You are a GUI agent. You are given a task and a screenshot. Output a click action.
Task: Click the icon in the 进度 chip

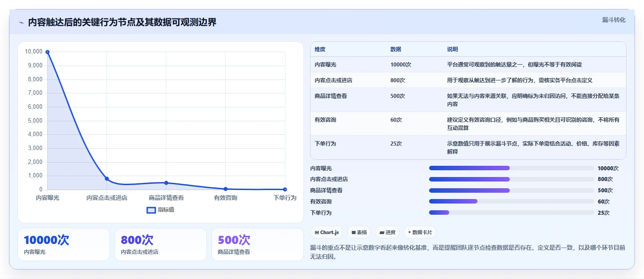click(381, 233)
